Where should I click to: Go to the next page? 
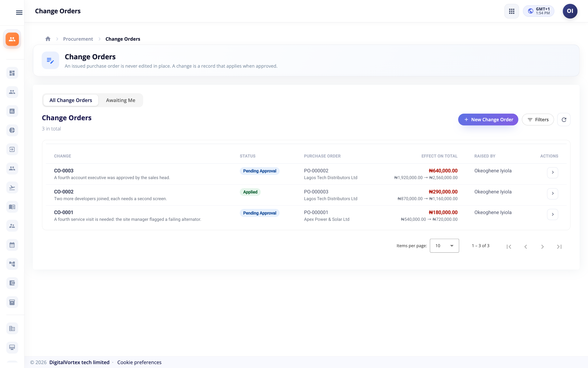click(x=542, y=247)
